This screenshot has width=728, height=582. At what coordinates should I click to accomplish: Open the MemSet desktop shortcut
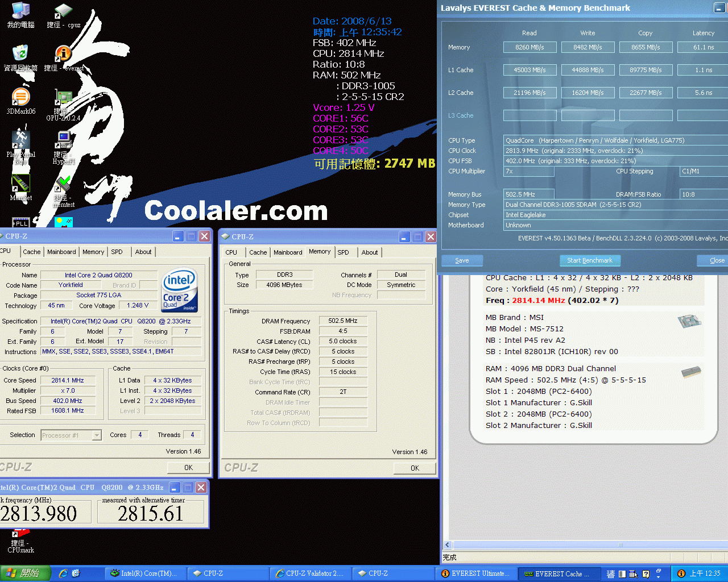[21, 188]
